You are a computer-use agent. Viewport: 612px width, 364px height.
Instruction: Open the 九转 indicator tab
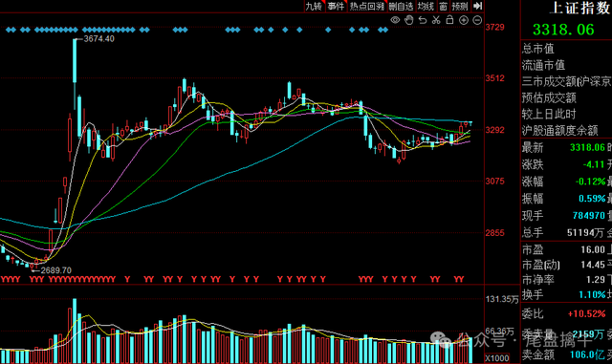tap(315, 6)
